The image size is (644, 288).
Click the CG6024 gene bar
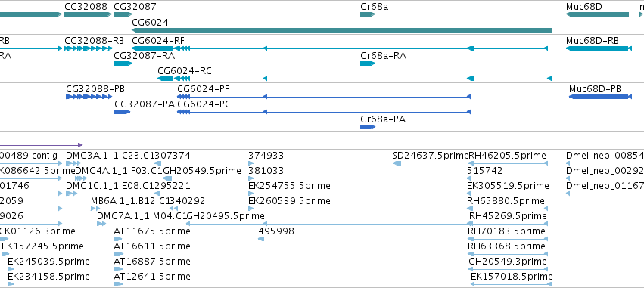[341, 30]
